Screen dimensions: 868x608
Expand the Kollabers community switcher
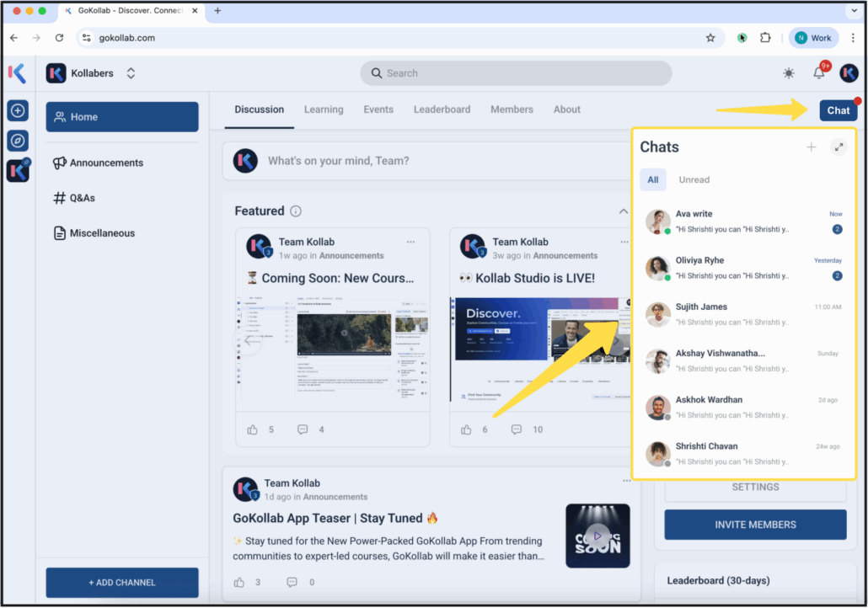pos(131,73)
